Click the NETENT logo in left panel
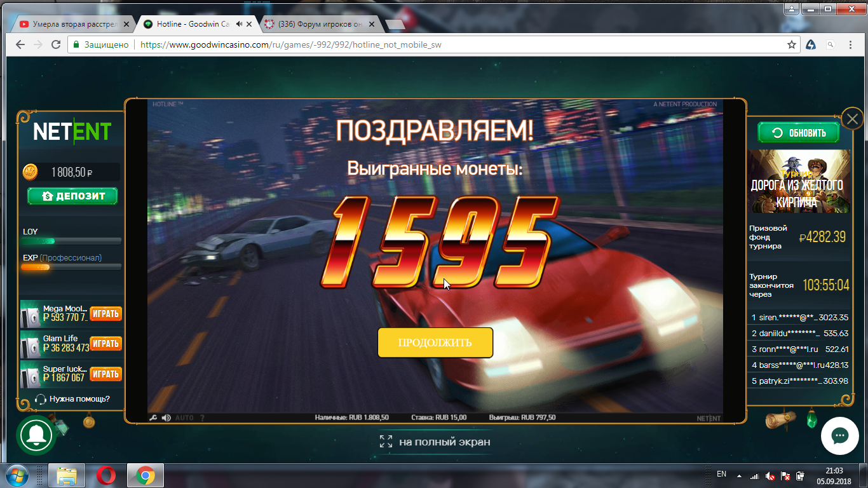Viewport: 868px width, 488px height. [x=72, y=132]
